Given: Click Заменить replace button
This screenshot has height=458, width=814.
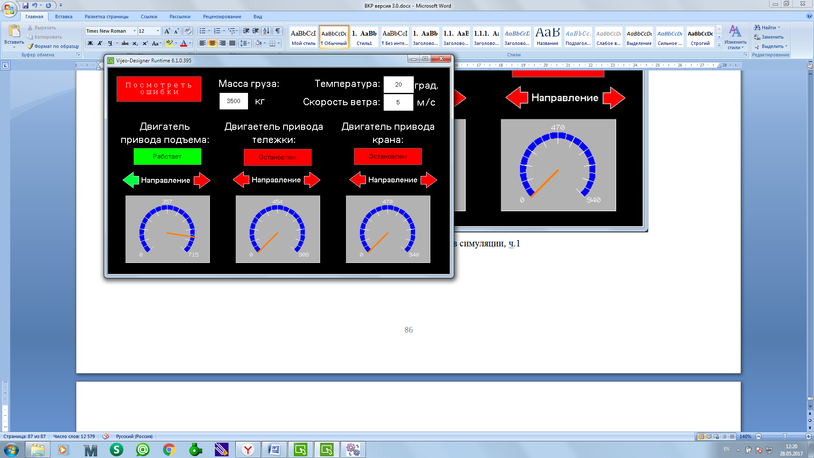Looking at the screenshot, I should coord(769,37).
